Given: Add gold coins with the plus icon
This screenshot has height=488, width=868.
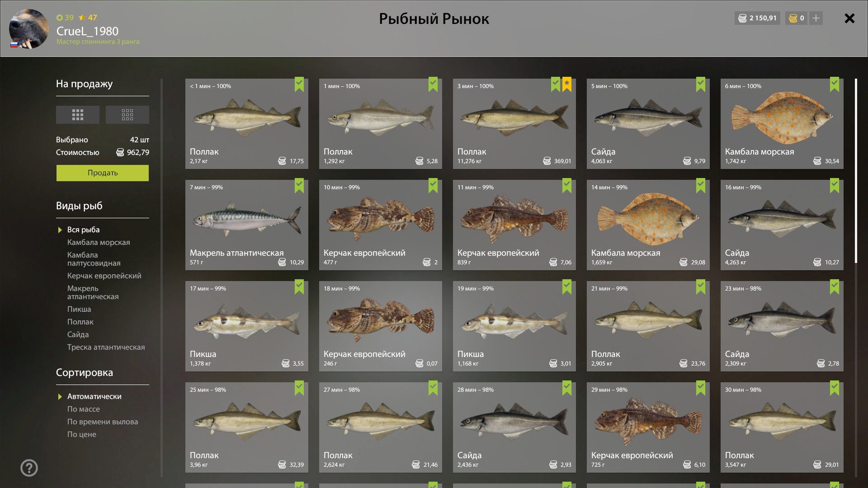Looking at the screenshot, I should (816, 18).
